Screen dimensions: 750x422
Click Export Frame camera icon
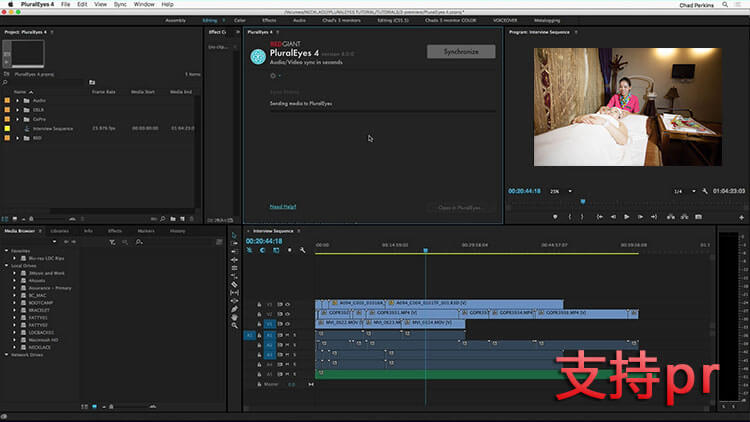(698, 217)
